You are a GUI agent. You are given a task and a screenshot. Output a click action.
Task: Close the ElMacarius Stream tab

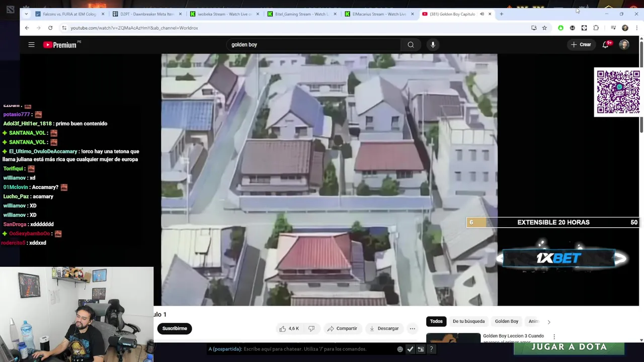coord(413,14)
